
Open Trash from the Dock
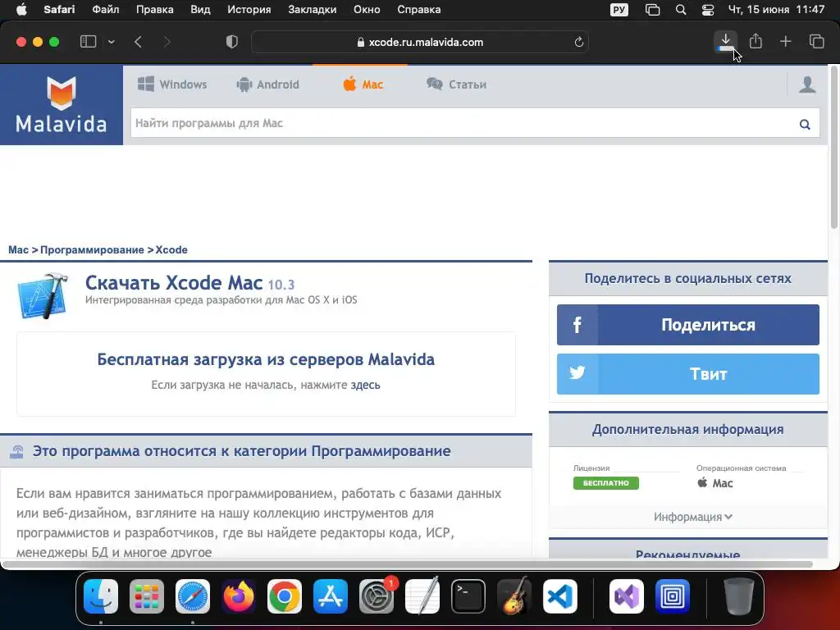[739, 596]
